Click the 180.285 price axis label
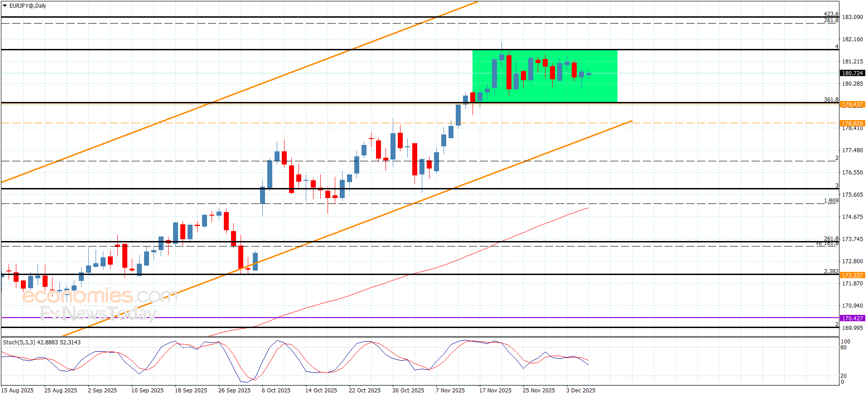868x396 pixels. tap(852, 84)
